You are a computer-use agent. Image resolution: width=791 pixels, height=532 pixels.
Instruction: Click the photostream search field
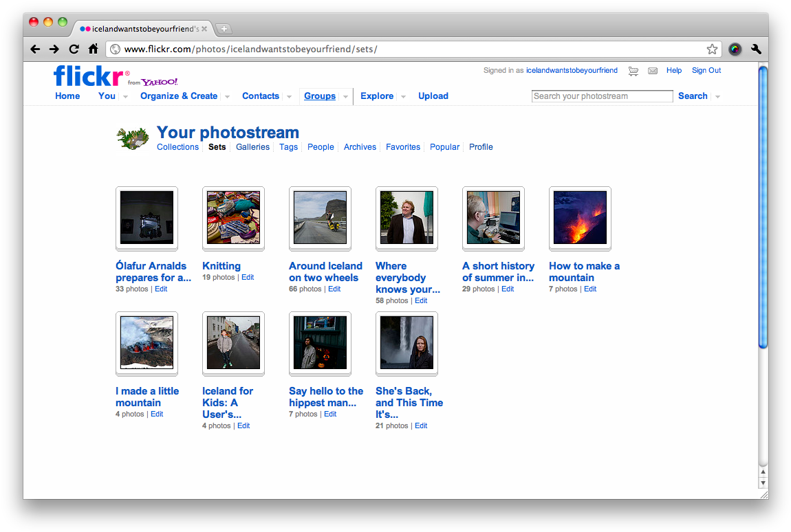pos(602,96)
